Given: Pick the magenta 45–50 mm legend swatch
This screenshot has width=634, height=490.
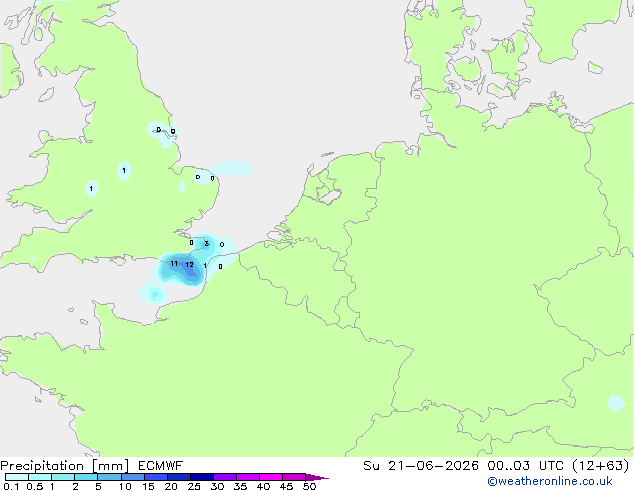Looking at the screenshot, I should [x=294, y=477].
